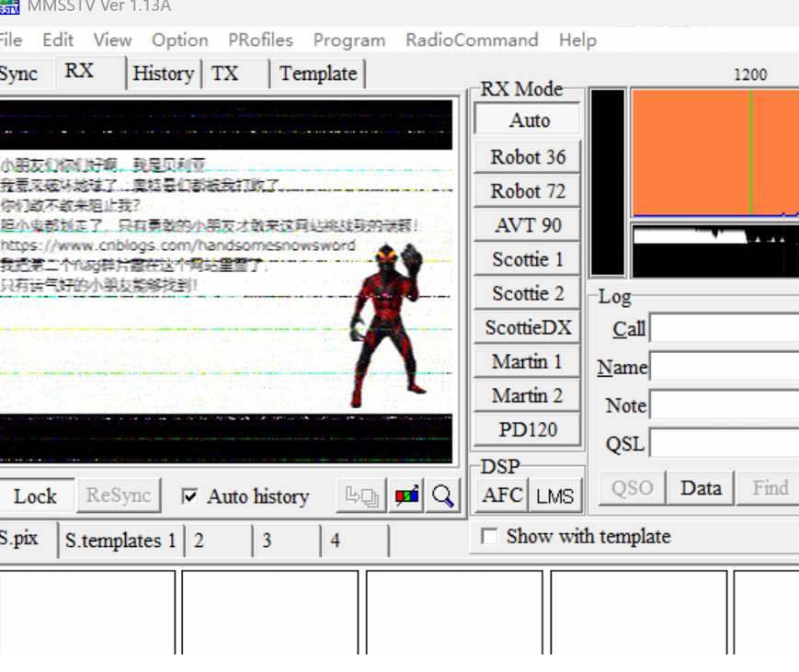The height and width of the screenshot is (672, 799).
Task: Click the fourth empty template thumbnail slot
Action: pyautogui.click(x=638, y=612)
